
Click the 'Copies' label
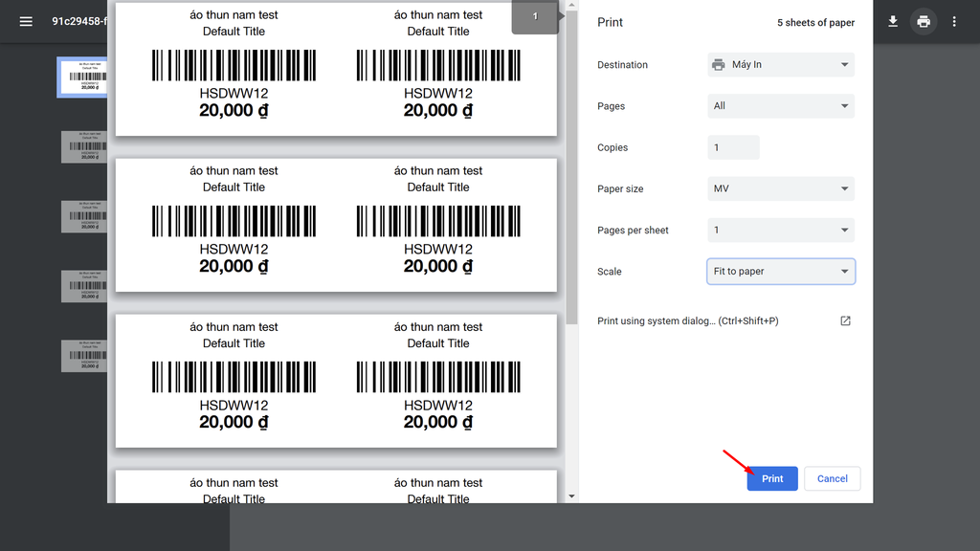[x=612, y=147]
